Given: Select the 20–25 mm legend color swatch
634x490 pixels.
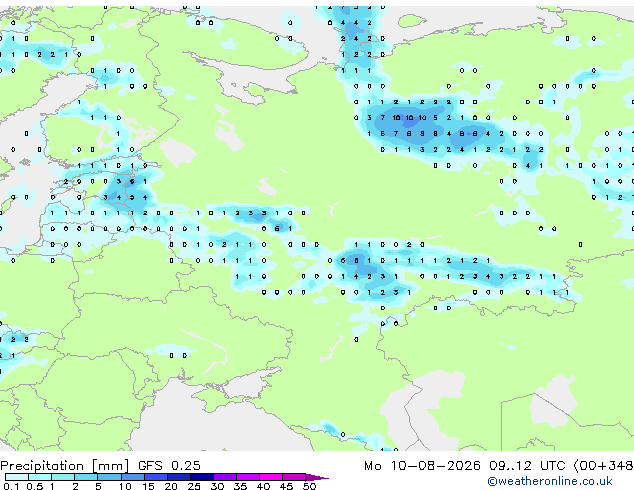Looking at the screenshot, I should click(x=179, y=477).
